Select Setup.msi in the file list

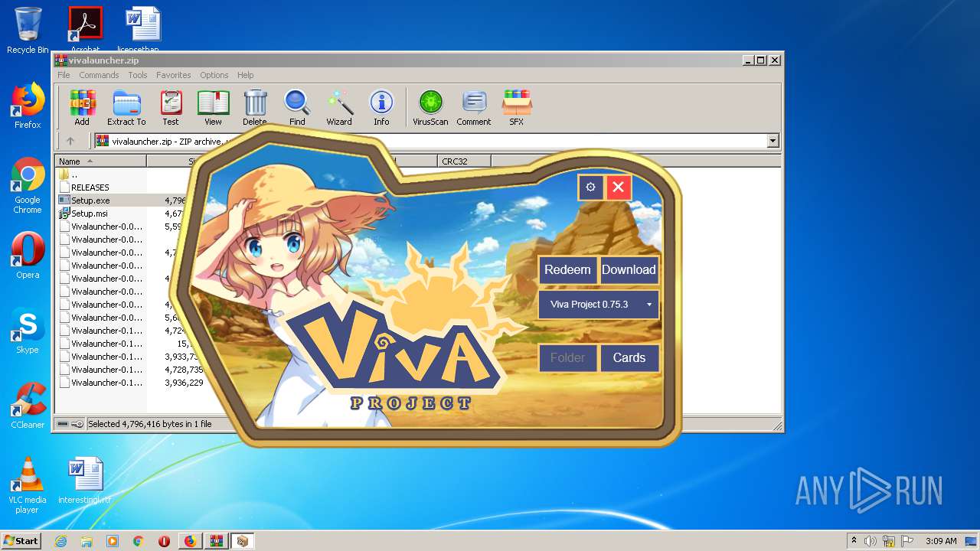(90, 214)
